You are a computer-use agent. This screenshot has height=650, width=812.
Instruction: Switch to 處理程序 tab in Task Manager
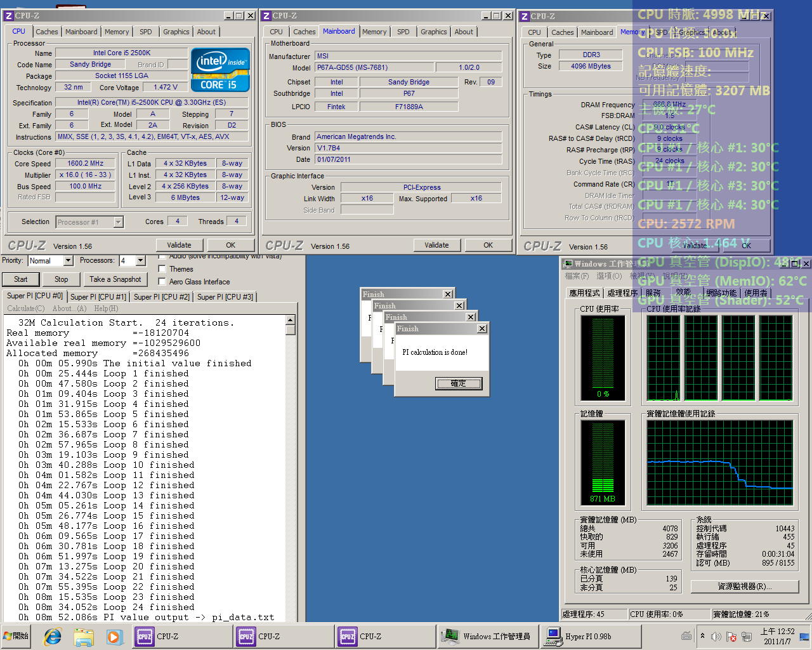622,293
